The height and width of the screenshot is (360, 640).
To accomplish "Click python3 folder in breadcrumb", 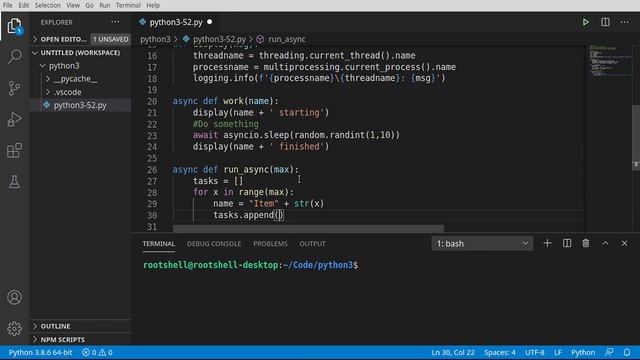I will pos(155,39).
